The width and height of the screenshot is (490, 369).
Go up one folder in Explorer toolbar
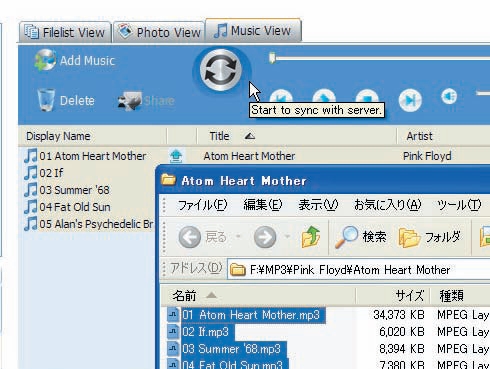point(311,237)
